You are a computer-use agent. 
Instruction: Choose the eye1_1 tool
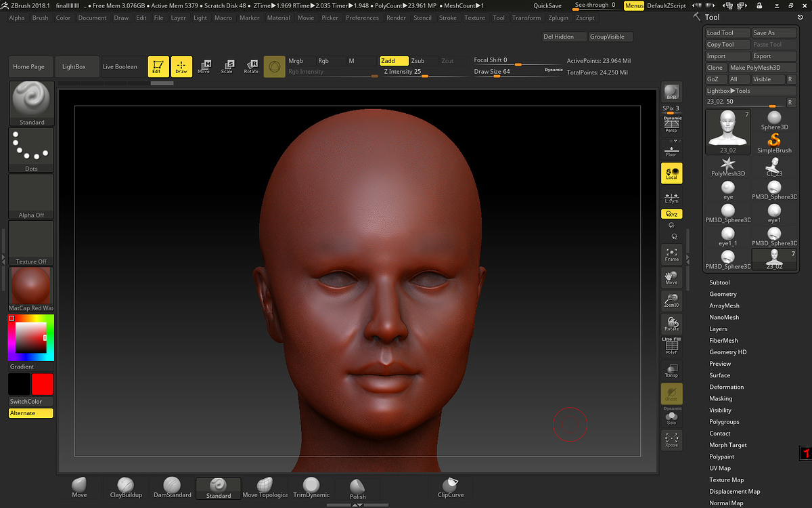tap(728, 236)
